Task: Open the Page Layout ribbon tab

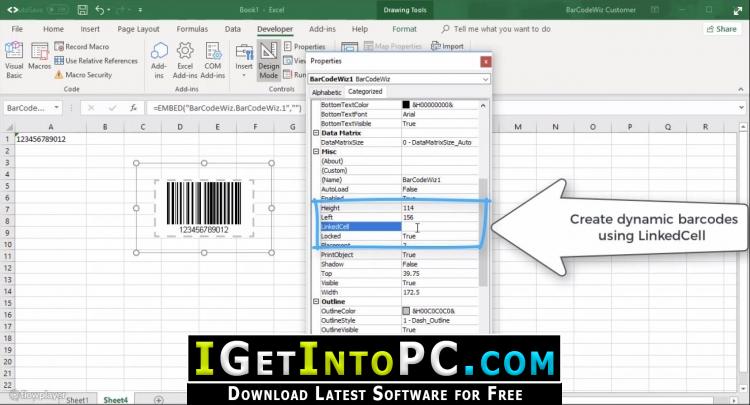Action: [138, 29]
